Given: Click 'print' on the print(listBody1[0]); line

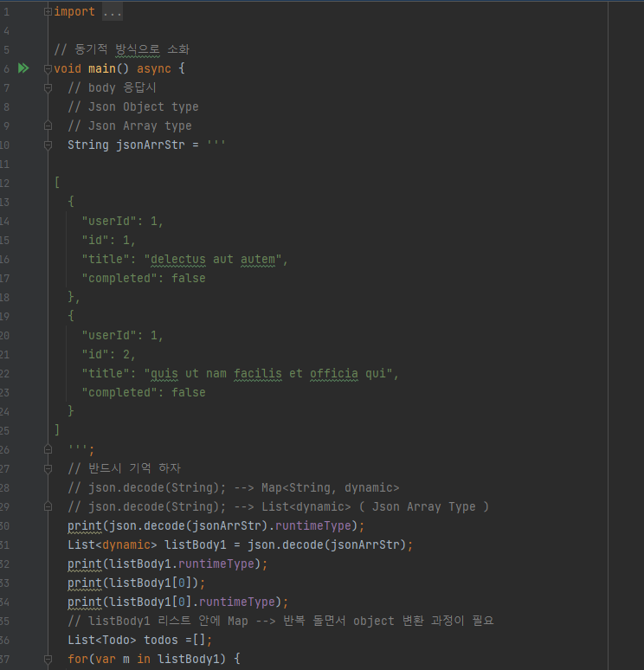Looking at the screenshot, I should (x=85, y=583).
